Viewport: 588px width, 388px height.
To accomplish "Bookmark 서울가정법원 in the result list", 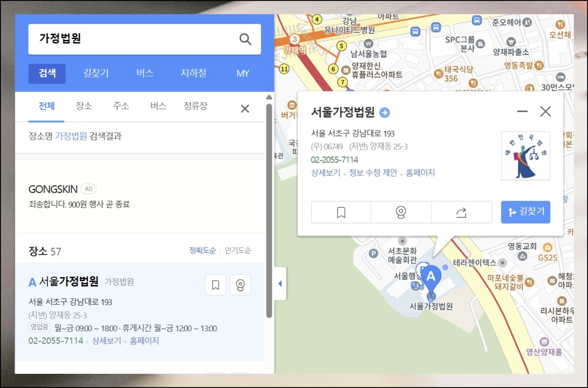I will [x=216, y=285].
